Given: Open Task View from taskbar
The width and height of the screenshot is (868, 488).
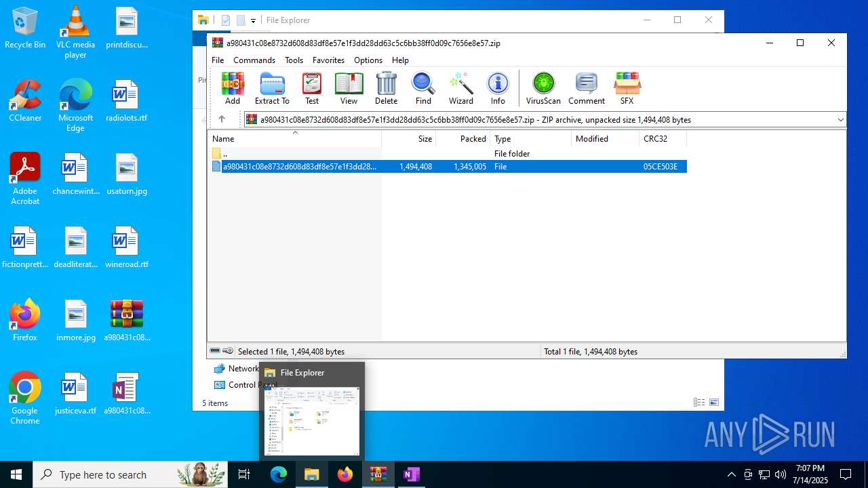Looking at the screenshot, I should coord(244,474).
